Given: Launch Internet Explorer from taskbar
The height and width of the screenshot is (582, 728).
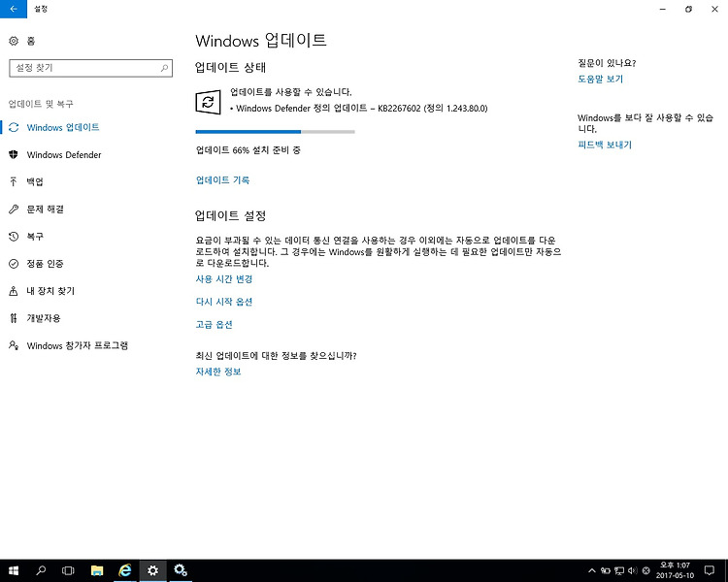Looking at the screenshot, I should pyautogui.click(x=125, y=570).
